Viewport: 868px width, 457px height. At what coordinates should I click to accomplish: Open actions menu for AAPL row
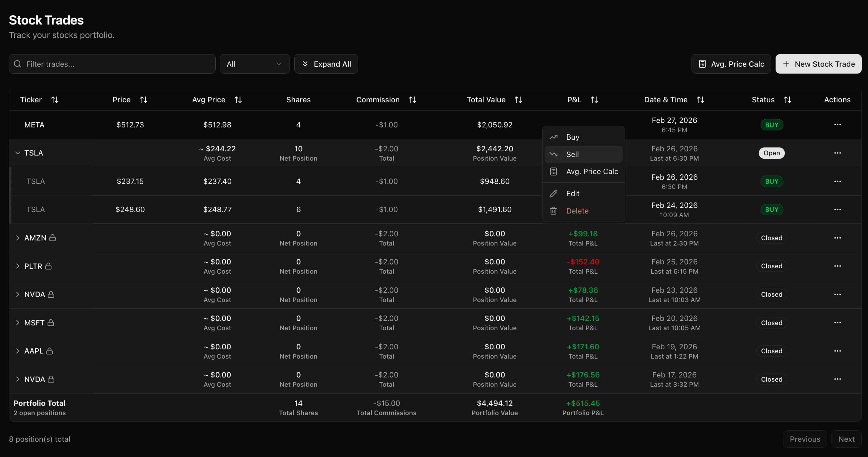click(x=837, y=351)
